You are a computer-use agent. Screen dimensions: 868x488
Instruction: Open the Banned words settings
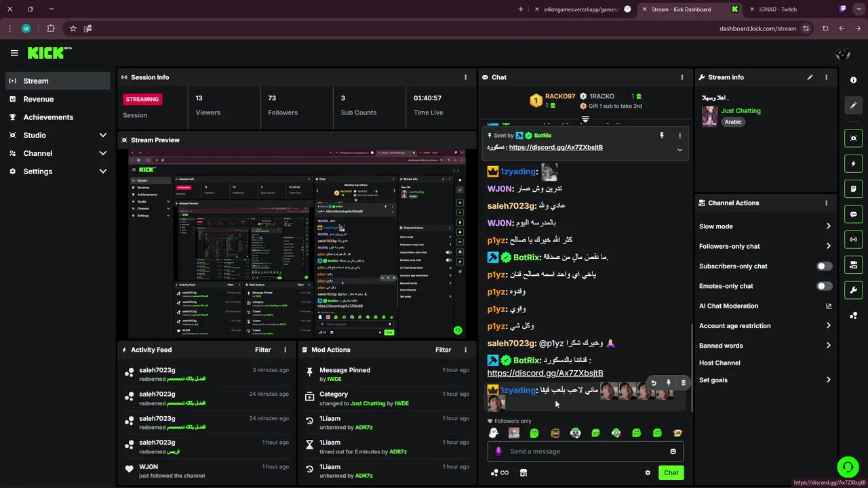pos(765,346)
